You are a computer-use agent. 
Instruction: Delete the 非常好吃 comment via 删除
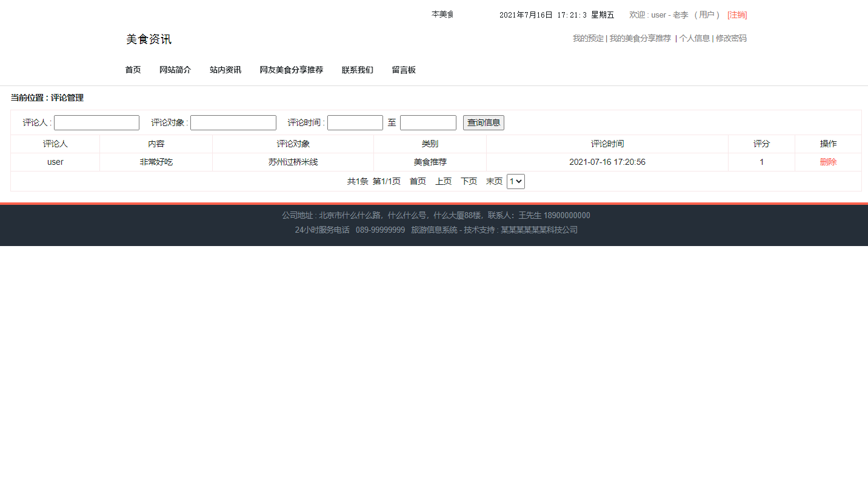pyautogui.click(x=828, y=162)
